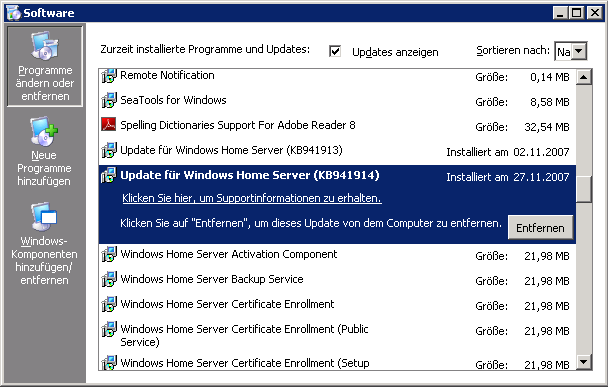Click the '8,58 MB' size value

549,102
